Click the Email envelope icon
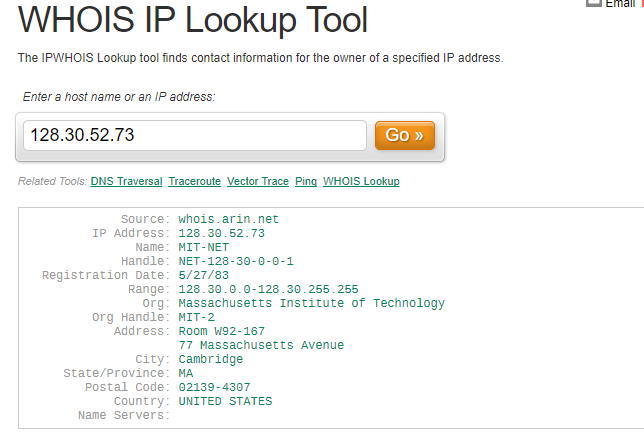Image resolution: width=644 pixels, height=436 pixels. point(592,4)
